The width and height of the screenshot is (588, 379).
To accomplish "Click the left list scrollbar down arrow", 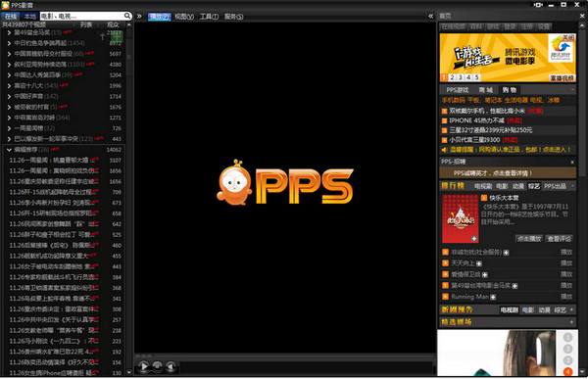I will [129, 372].
